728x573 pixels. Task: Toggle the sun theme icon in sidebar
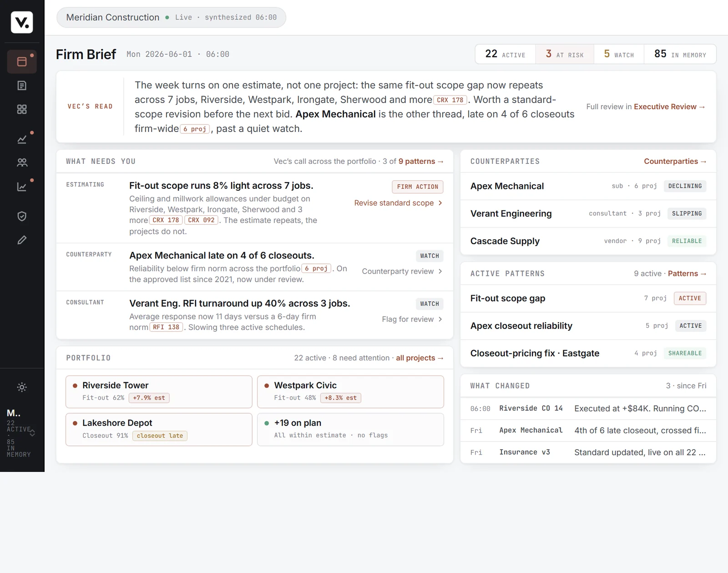[x=22, y=387]
